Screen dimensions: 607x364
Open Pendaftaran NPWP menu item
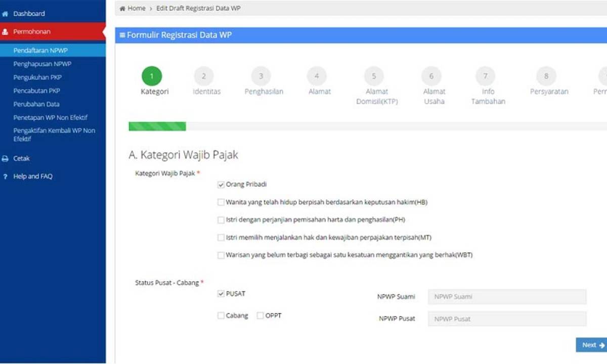40,51
